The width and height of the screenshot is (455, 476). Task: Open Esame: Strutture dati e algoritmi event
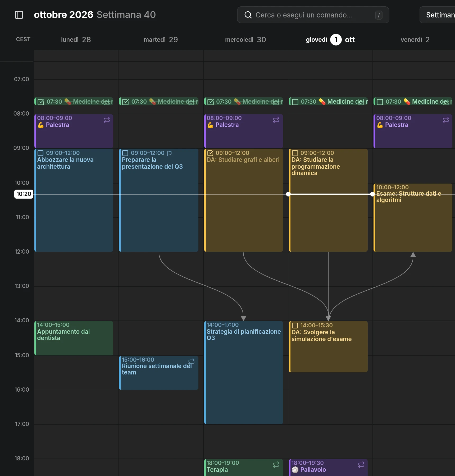pos(413,218)
